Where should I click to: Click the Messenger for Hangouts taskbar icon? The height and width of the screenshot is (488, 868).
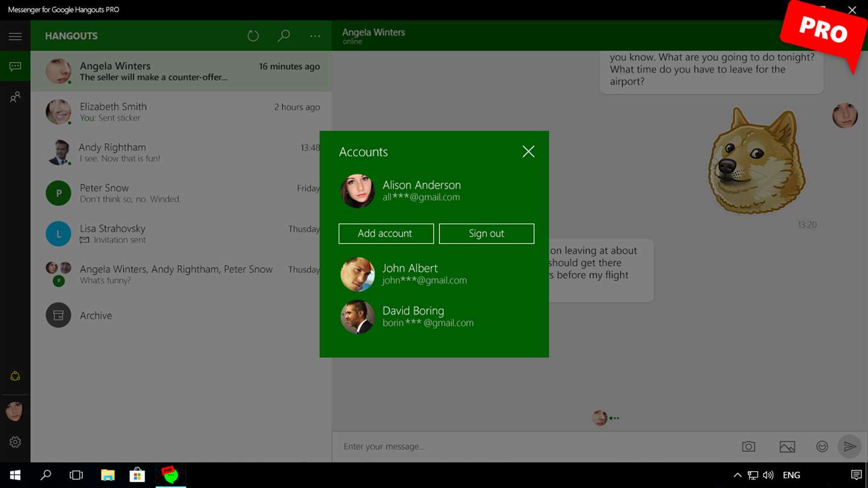coord(171,475)
